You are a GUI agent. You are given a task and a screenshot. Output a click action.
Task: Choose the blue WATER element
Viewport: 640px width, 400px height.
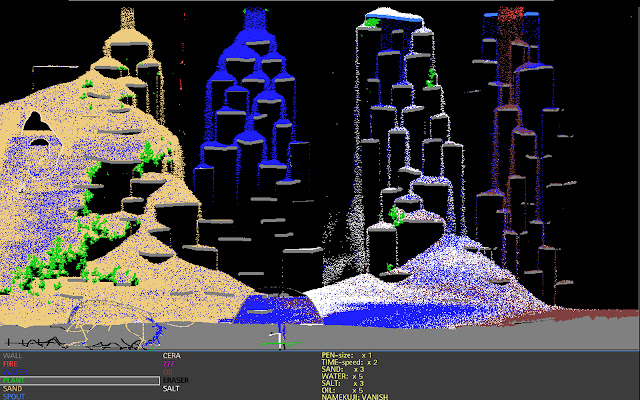click(14, 372)
